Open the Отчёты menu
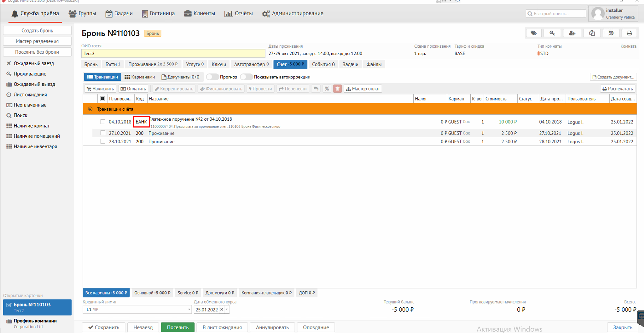The width and height of the screenshot is (644, 333). [x=239, y=14]
